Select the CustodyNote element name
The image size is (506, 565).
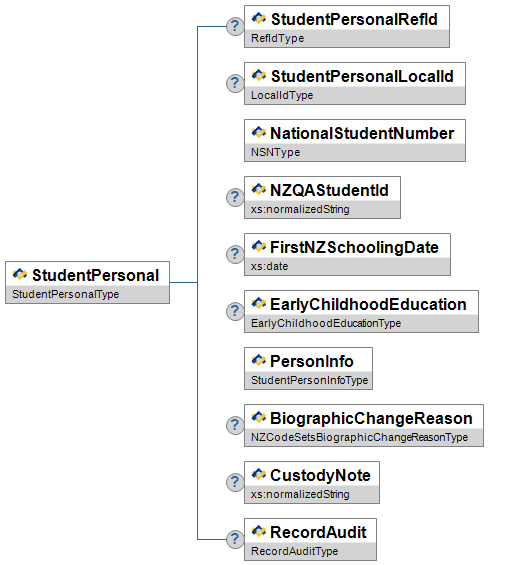320,476
